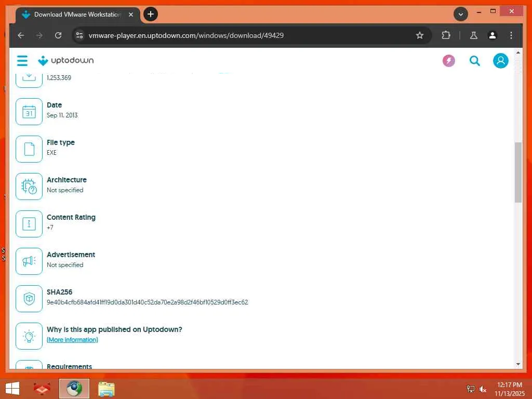Click the Architecture chip icon
Screen dimensions: 532x399
[x=29, y=187]
